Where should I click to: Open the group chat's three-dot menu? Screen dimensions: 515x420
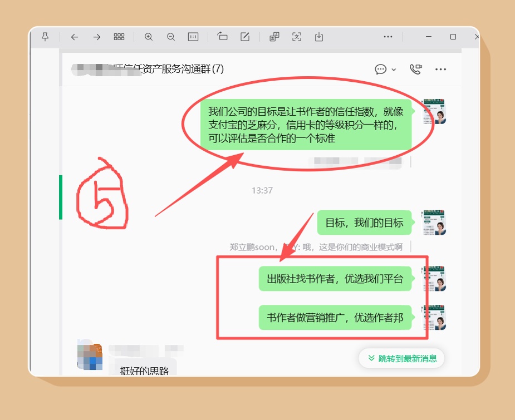tap(441, 69)
